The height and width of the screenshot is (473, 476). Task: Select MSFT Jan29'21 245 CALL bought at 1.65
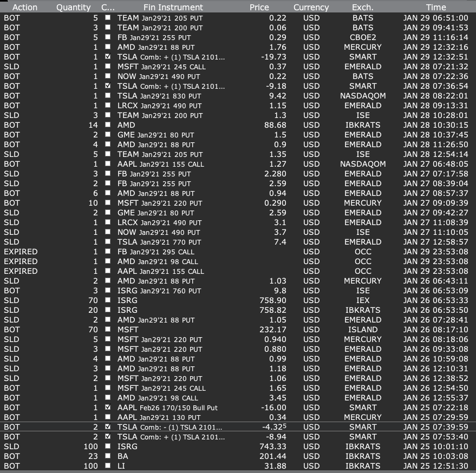[x=161, y=388]
